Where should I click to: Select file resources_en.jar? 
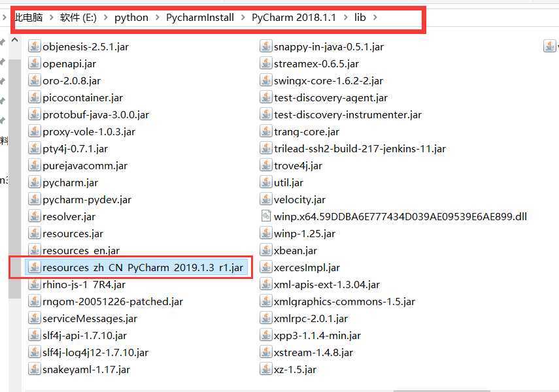(x=74, y=250)
